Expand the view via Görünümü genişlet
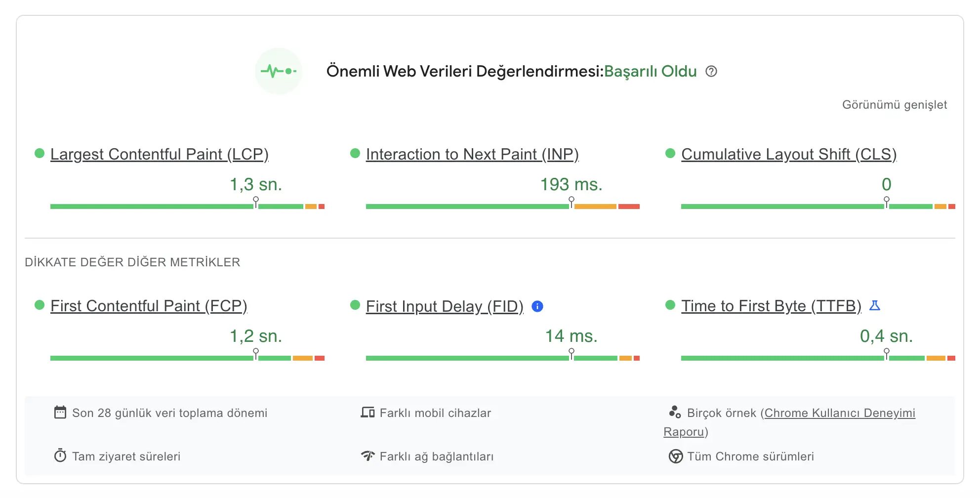 (x=895, y=105)
